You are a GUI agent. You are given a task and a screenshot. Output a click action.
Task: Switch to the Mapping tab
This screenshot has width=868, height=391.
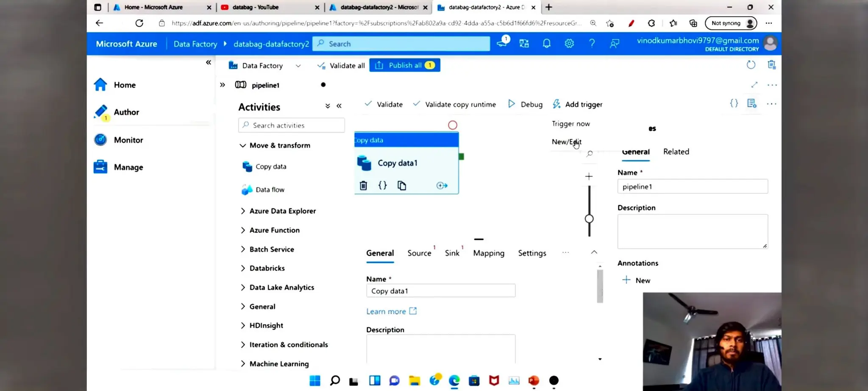[489, 253]
